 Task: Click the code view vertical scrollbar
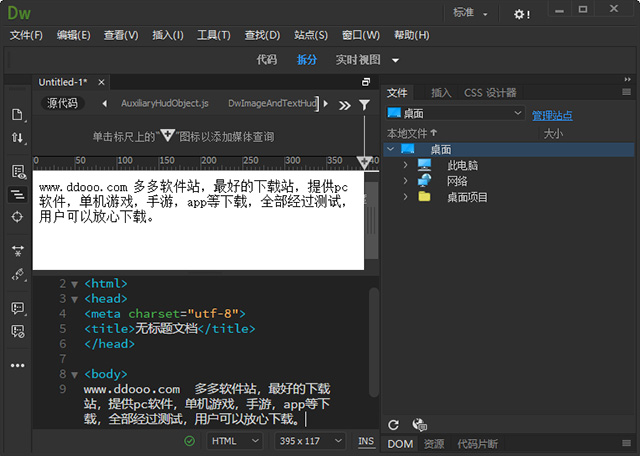pyautogui.click(x=373, y=342)
